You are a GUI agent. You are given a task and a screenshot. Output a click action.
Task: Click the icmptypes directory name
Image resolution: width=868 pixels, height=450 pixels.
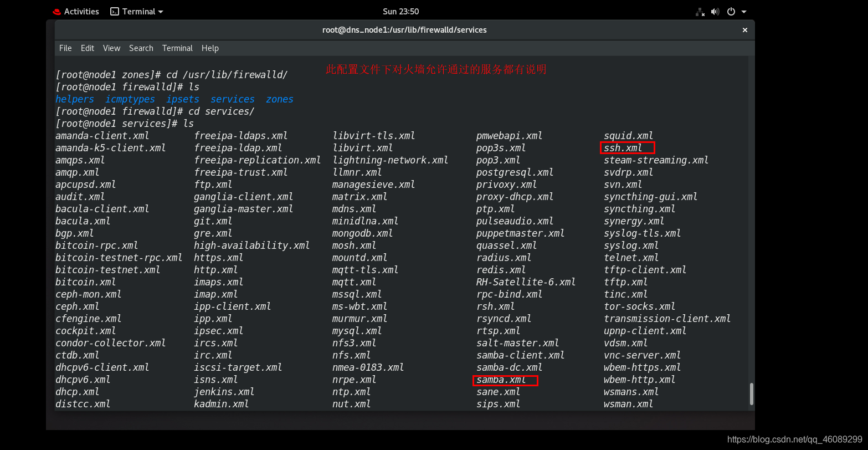[130, 99]
